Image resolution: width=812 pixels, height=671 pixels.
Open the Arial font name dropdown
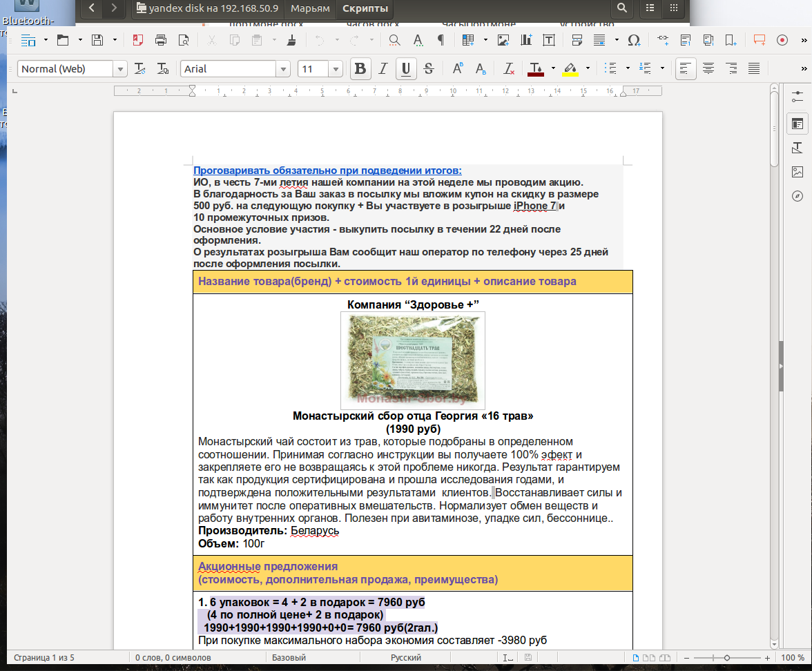[x=283, y=69]
